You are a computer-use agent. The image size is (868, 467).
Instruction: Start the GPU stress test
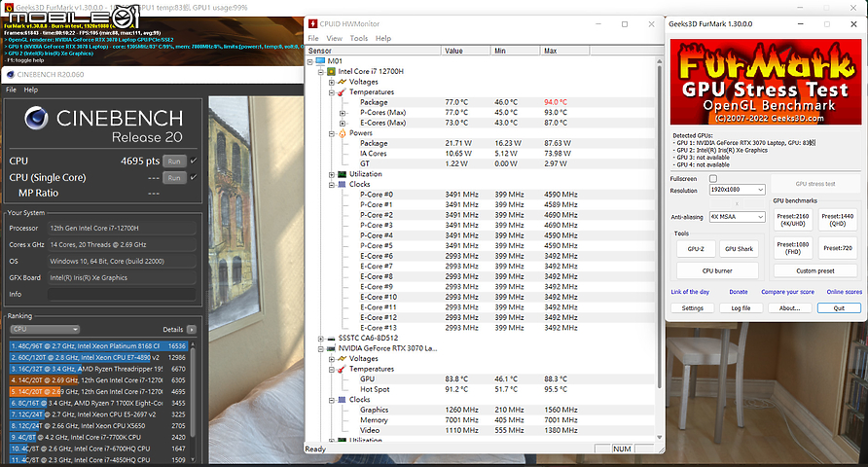click(x=815, y=184)
